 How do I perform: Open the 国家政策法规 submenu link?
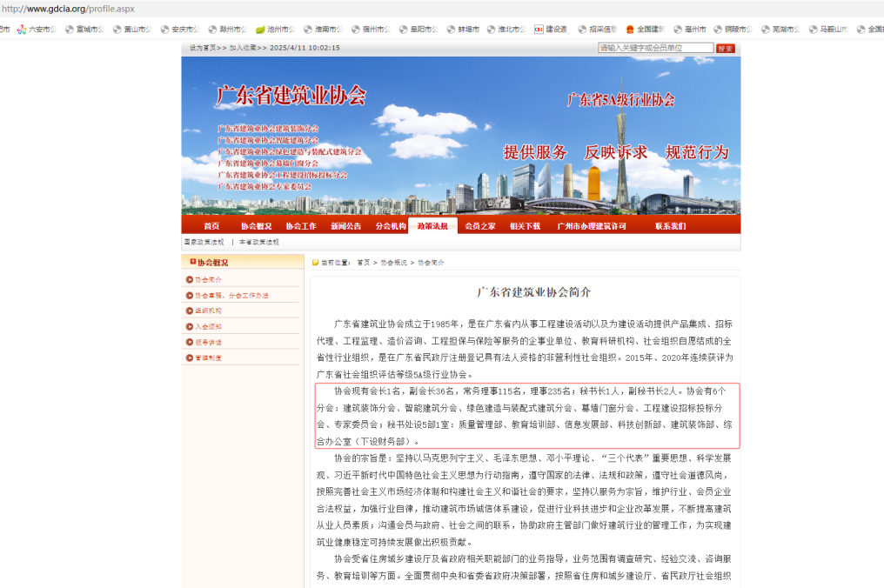pyautogui.click(x=204, y=242)
